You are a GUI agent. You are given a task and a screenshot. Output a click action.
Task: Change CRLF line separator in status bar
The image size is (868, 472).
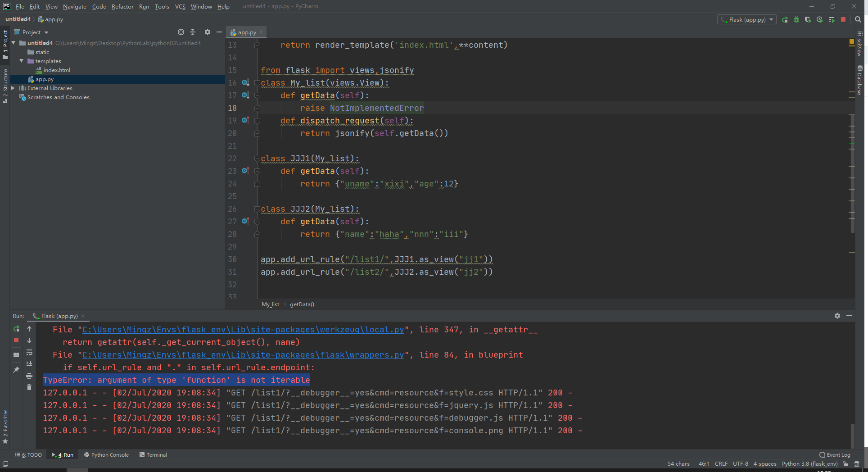point(721,464)
